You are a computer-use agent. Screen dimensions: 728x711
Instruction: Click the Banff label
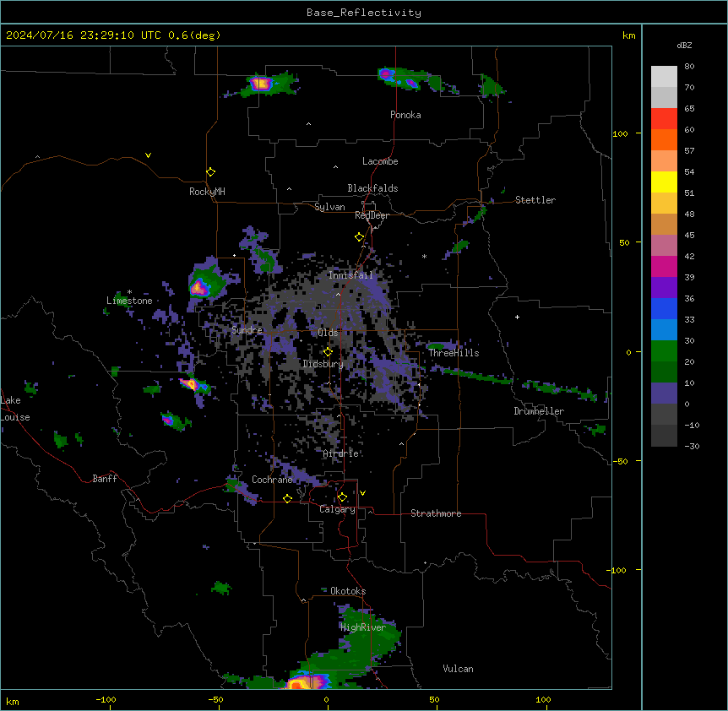pos(105,479)
